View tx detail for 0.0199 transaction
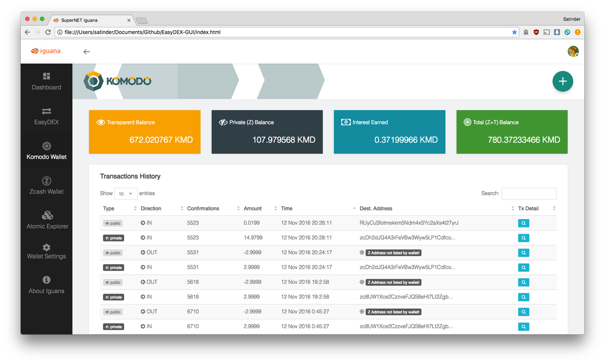605x364 pixels. [523, 223]
